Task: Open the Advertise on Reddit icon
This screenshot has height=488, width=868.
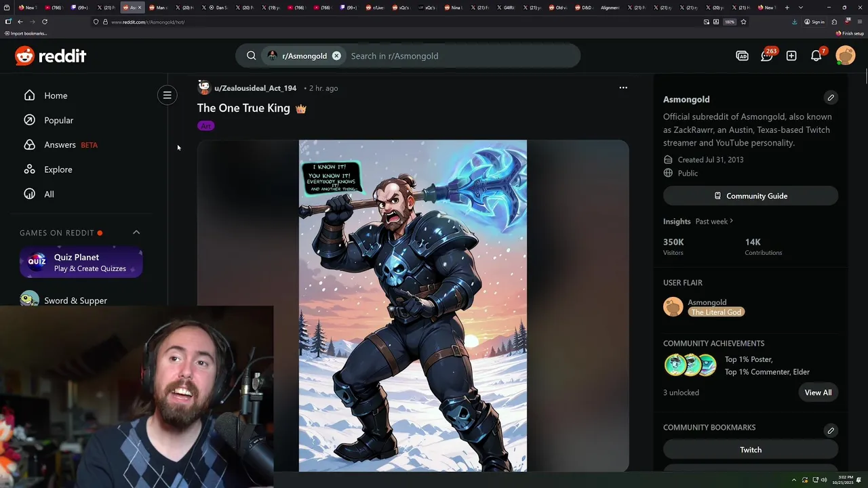Action: pyautogui.click(x=742, y=56)
